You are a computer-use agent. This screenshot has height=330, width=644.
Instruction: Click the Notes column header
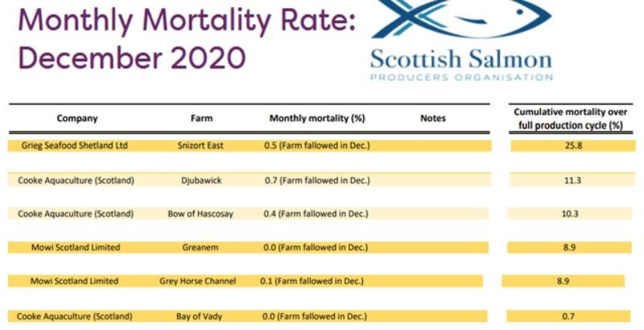[432, 118]
